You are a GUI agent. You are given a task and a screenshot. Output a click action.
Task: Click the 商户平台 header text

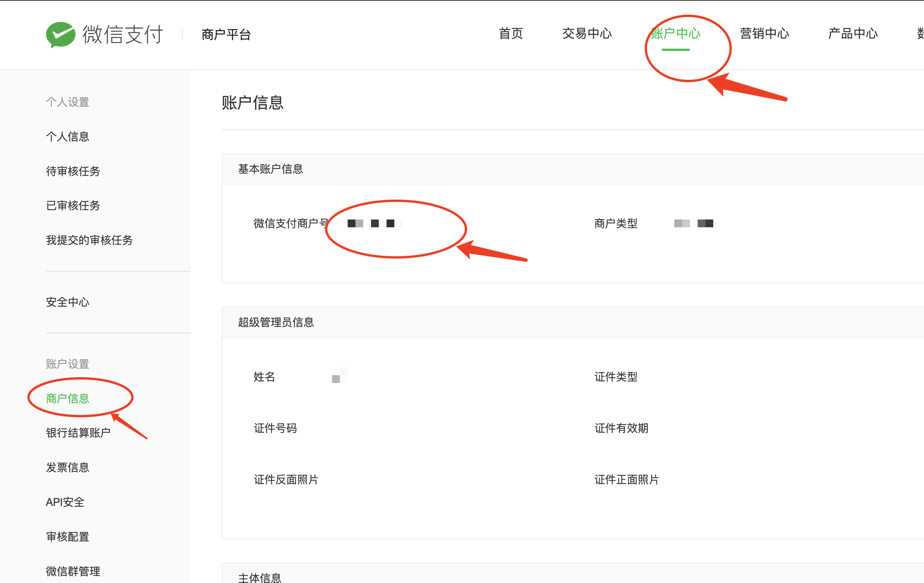[x=226, y=35]
